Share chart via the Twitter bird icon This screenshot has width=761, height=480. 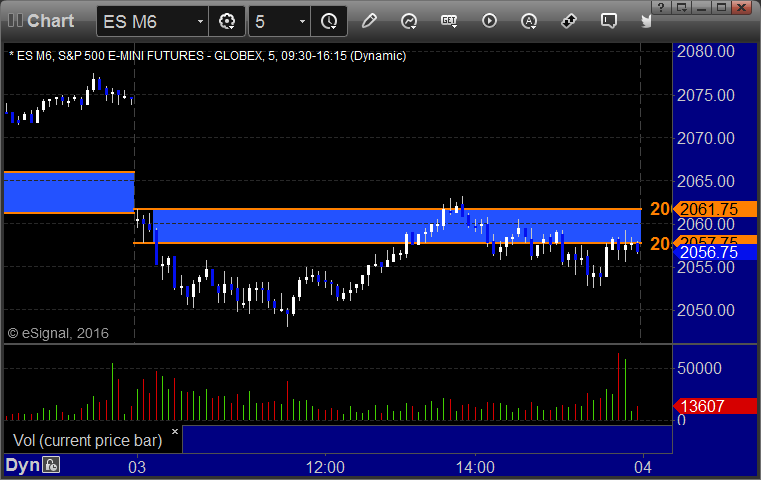coord(647,21)
